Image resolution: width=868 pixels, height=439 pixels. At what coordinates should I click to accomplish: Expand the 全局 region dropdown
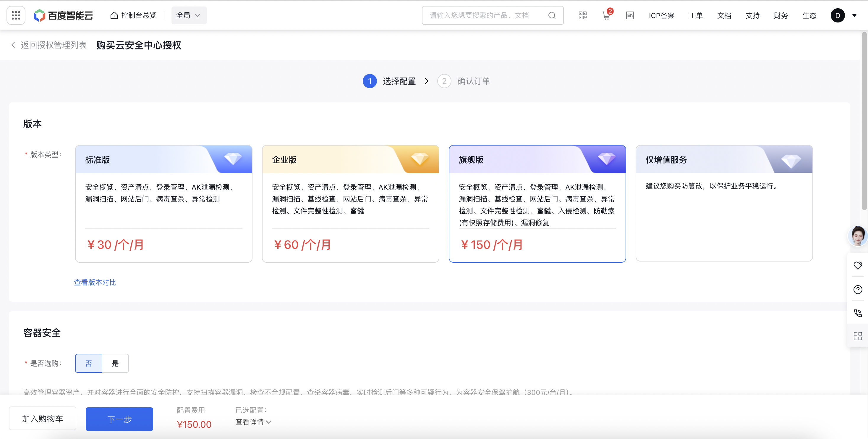click(189, 15)
